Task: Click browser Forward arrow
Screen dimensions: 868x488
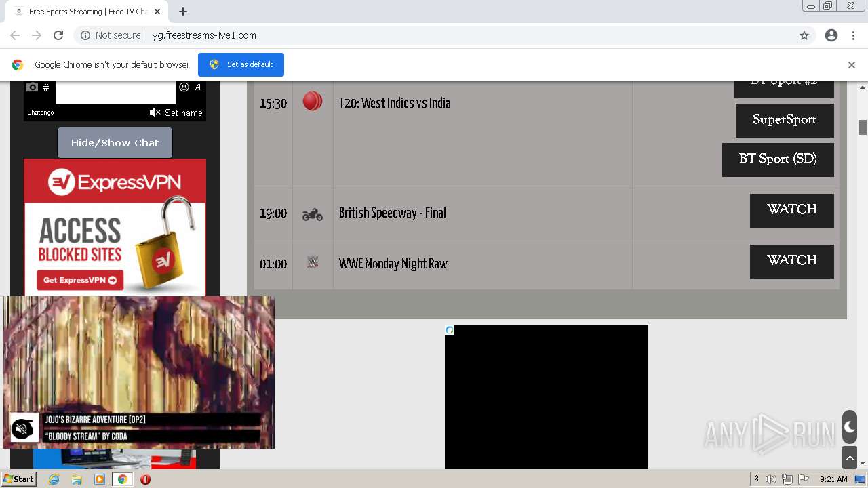Action: coord(37,35)
